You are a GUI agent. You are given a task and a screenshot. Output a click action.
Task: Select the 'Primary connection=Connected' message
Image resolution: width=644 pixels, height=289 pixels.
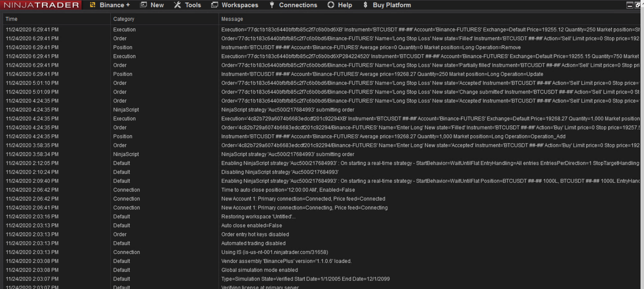click(303, 199)
